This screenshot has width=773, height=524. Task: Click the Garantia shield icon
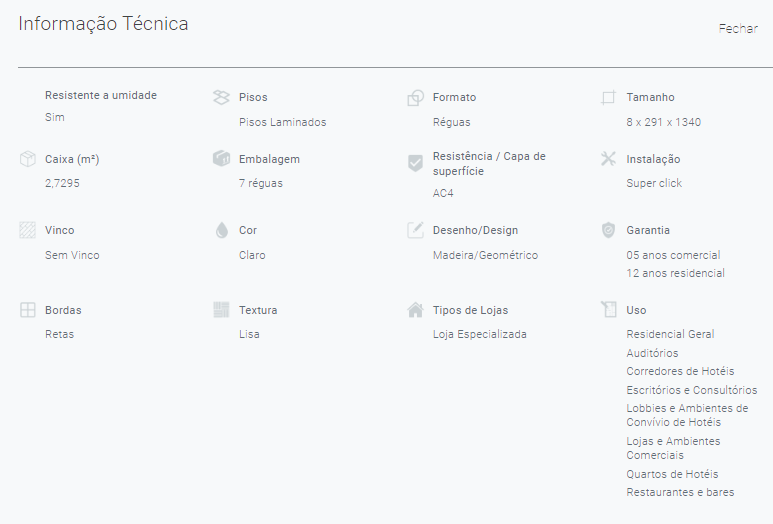pos(608,230)
